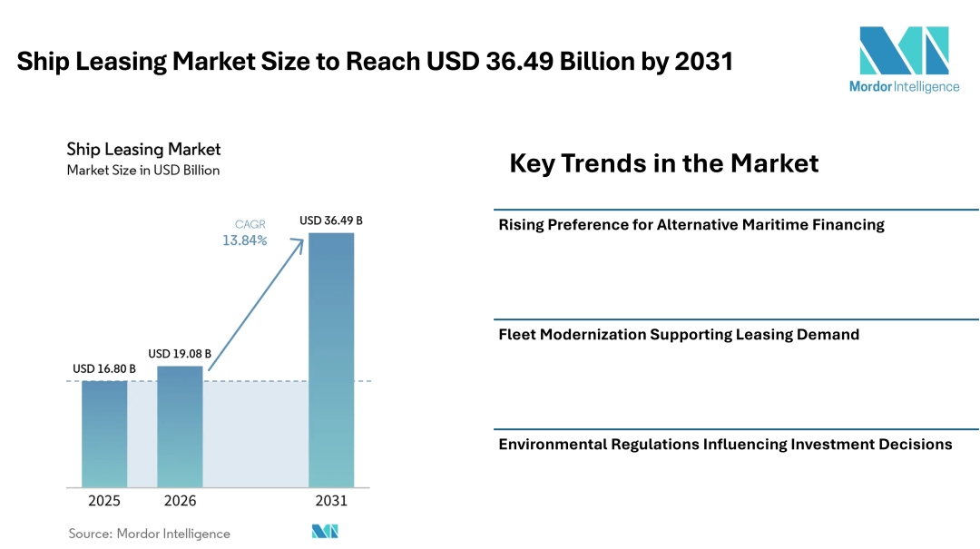Click the '2025' axis label

[104, 501]
